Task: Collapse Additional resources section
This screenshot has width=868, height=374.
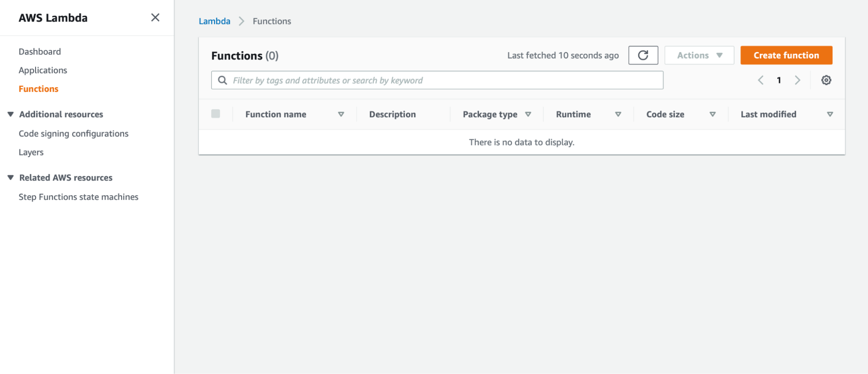Action: click(x=10, y=114)
